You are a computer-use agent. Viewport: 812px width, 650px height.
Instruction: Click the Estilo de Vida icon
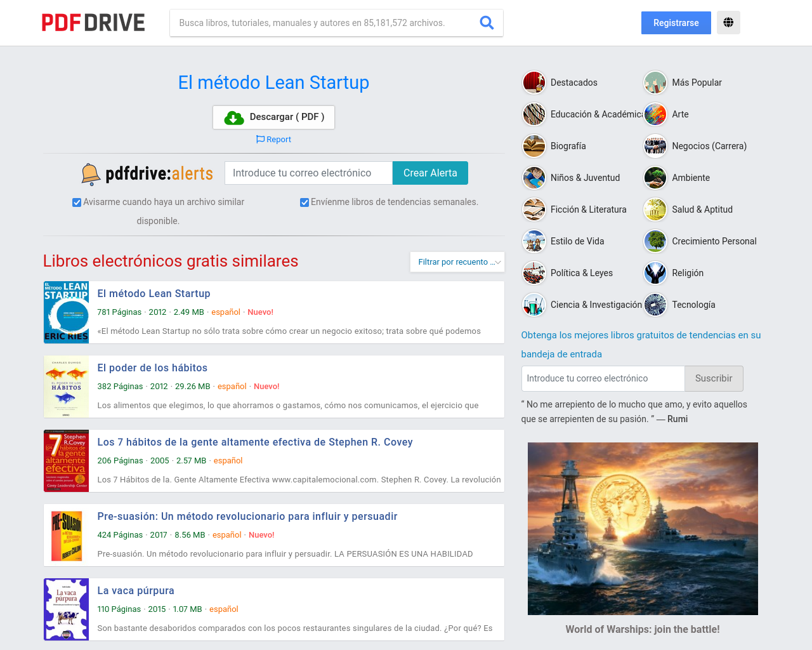click(x=534, y=241)
